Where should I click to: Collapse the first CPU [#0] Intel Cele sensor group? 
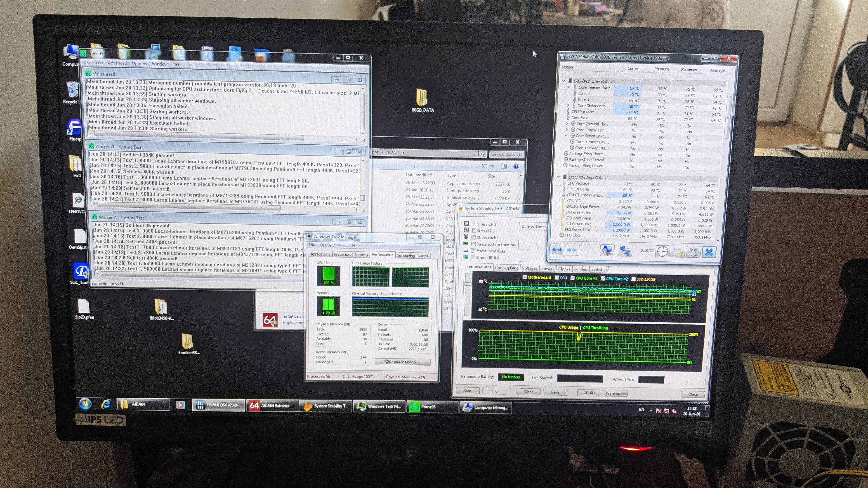click(x=563, y=81)
